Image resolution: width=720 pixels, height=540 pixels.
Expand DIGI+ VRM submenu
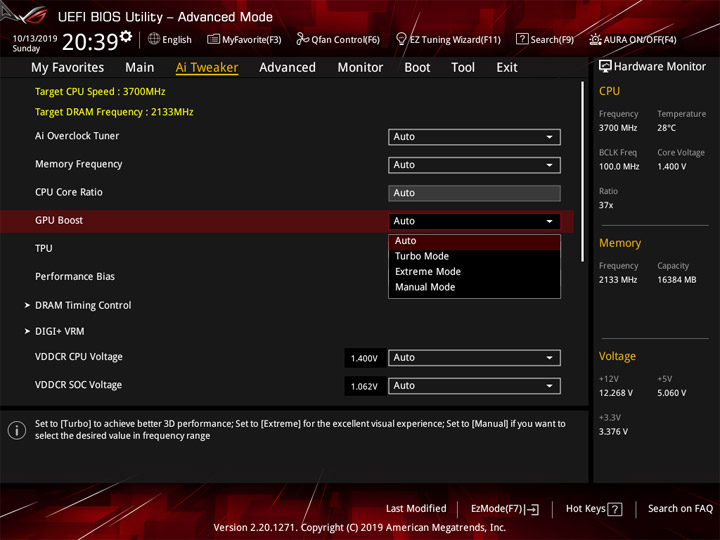click(x=60, y=331)
